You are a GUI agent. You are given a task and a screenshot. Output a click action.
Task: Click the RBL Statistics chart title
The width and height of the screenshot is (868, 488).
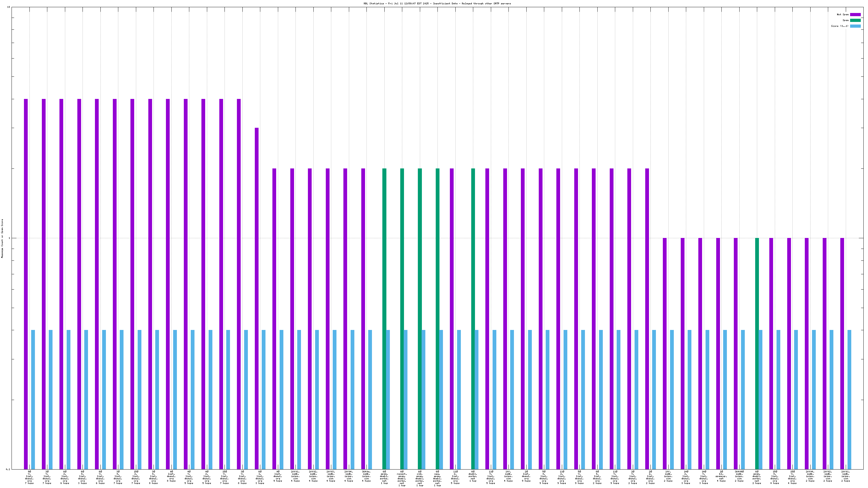tap(437, 3)
